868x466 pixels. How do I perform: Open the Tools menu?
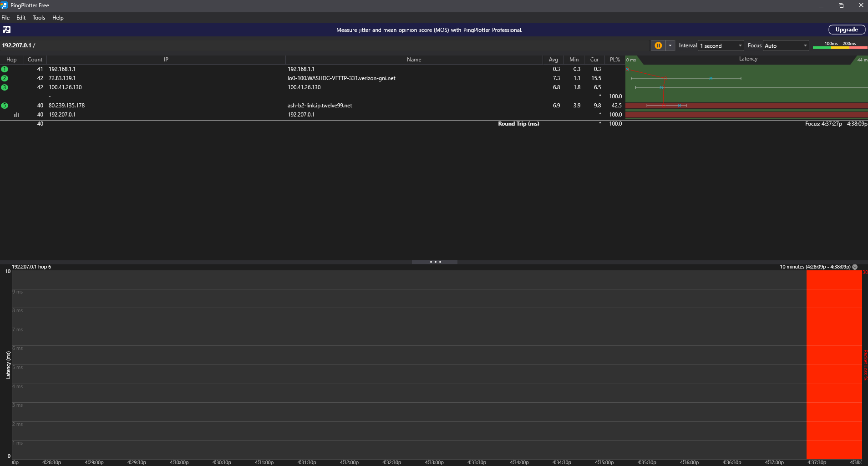coord(39,18)
